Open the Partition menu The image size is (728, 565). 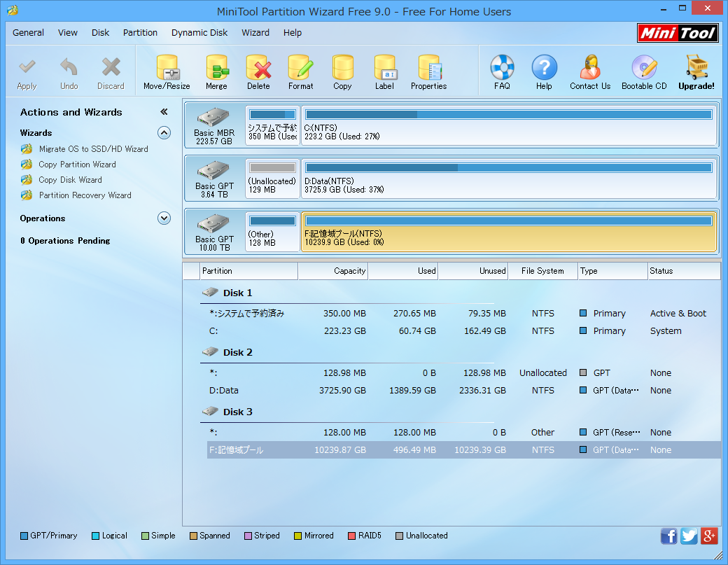pos(140,32)
